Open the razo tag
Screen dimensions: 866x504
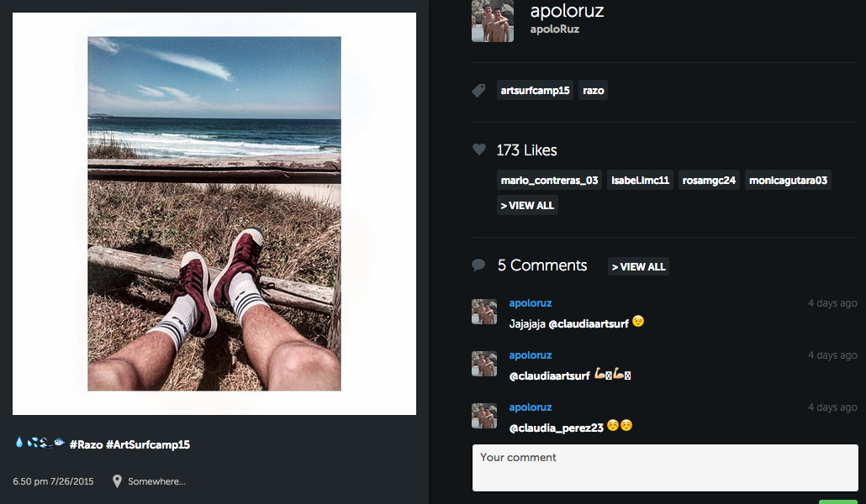pos(593,90)
